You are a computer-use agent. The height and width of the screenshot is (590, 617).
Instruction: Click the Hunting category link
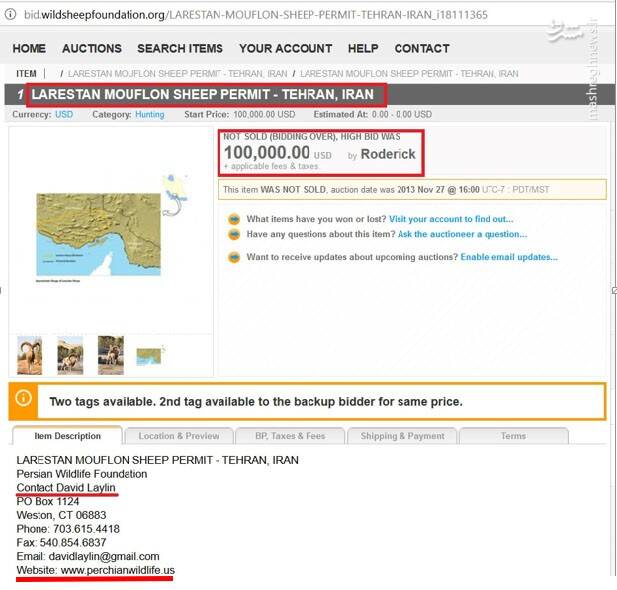tap(150, 115)
